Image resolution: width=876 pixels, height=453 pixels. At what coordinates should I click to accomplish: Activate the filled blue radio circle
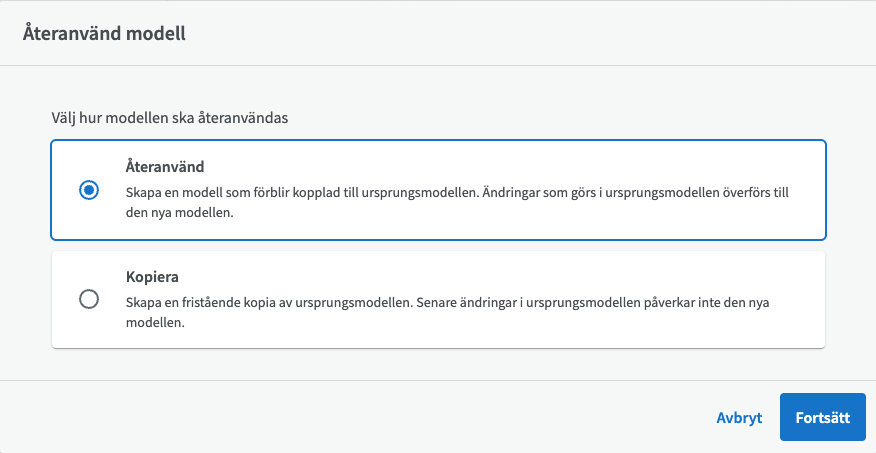coord(89,190)
